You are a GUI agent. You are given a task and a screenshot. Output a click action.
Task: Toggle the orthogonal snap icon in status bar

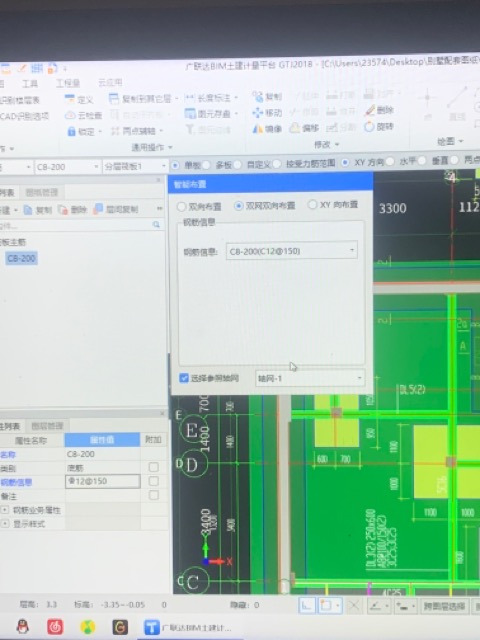(x=307, y=606)
